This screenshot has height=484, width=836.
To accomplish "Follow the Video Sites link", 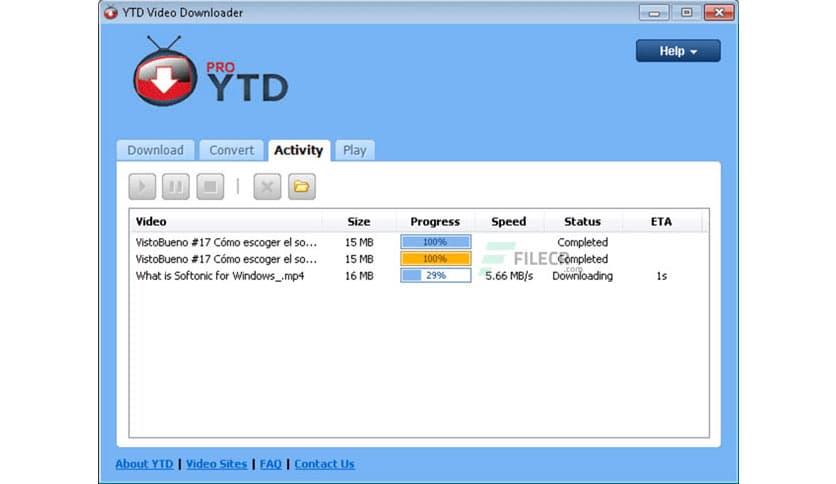I will (216, 464).
